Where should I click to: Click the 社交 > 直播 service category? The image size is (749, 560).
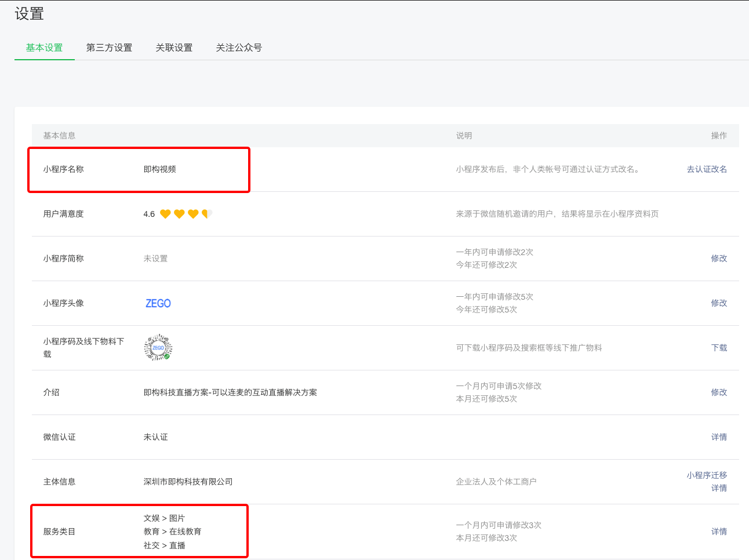(x=165, y=546)
